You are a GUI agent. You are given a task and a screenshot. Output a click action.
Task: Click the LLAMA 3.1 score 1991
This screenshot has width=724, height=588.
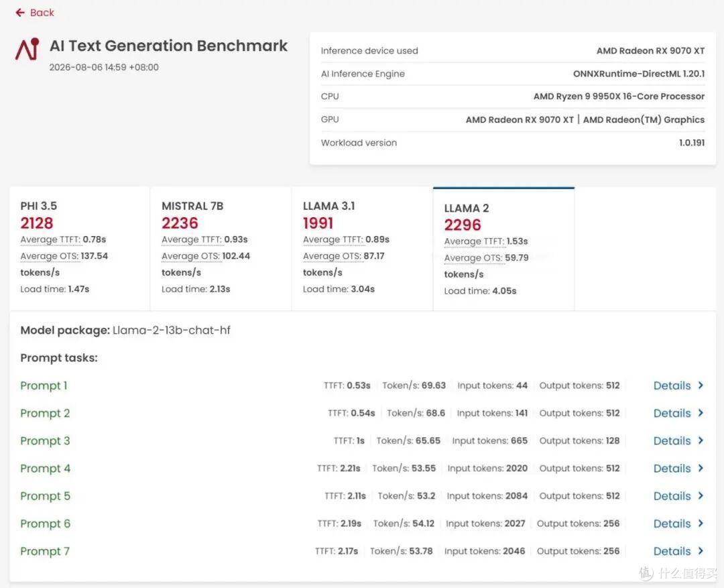pos(318,223)
